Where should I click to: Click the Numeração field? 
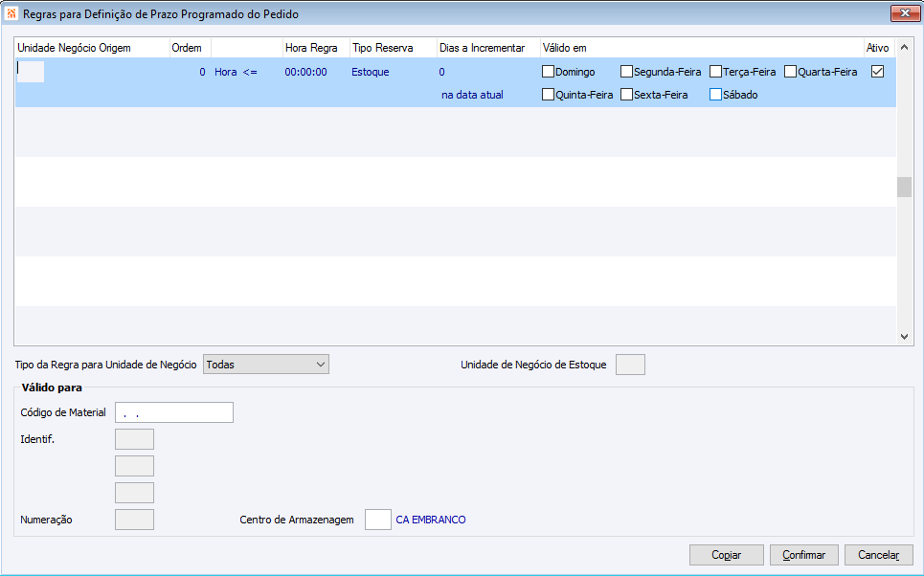(x=134, y=520)
